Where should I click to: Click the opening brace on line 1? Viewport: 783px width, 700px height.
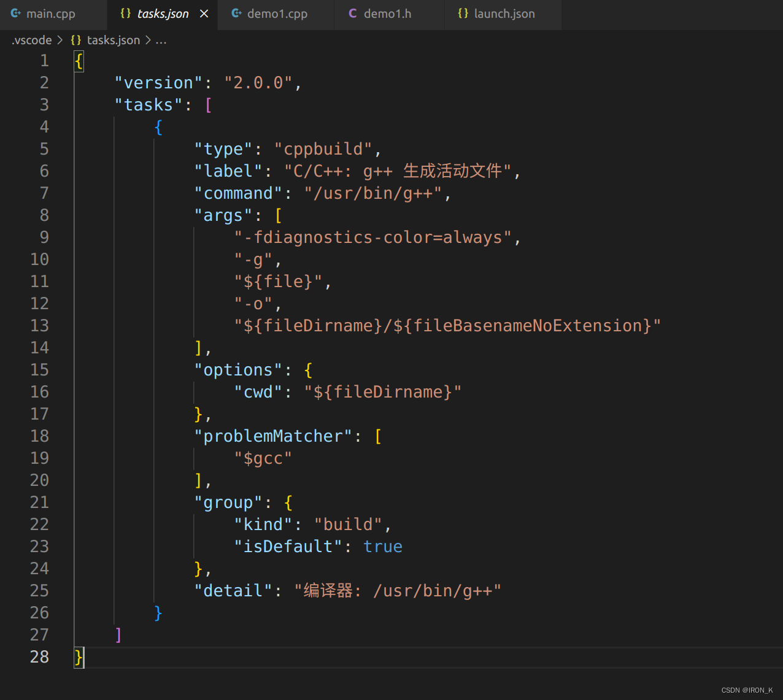tap(79, 61)
